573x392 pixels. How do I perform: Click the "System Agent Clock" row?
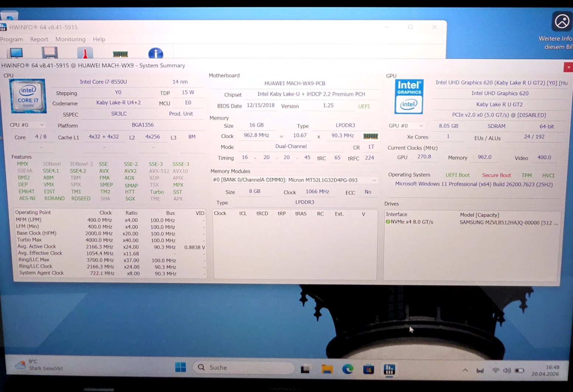pos(110,273)
